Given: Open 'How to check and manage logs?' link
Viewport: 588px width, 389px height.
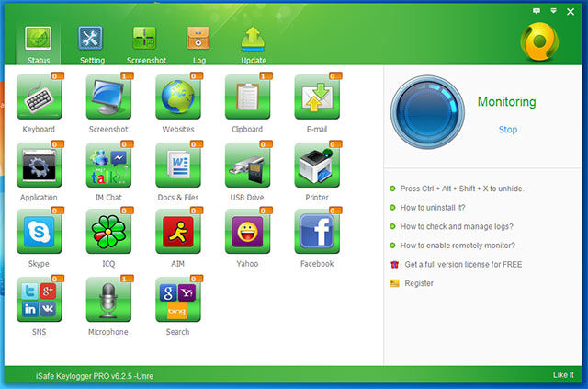Looking at the screenshot, I should (x=457, y=226).
